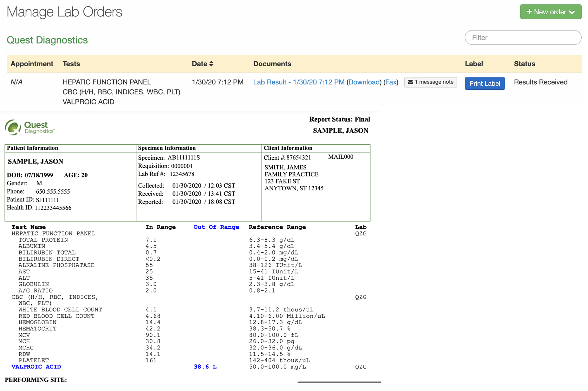Screen dimensions: 588x391
Task: Click Specimen AB1111111S value
Action: [184, 158]
